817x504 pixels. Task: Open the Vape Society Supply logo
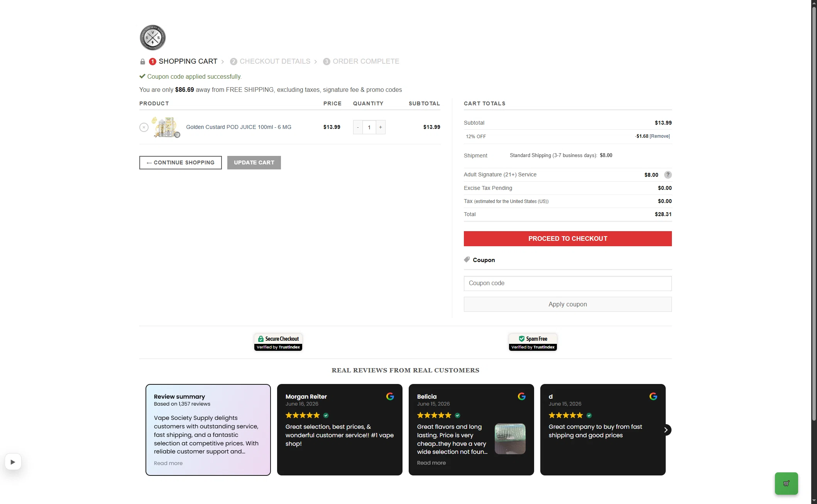click(x=152, y=37)
